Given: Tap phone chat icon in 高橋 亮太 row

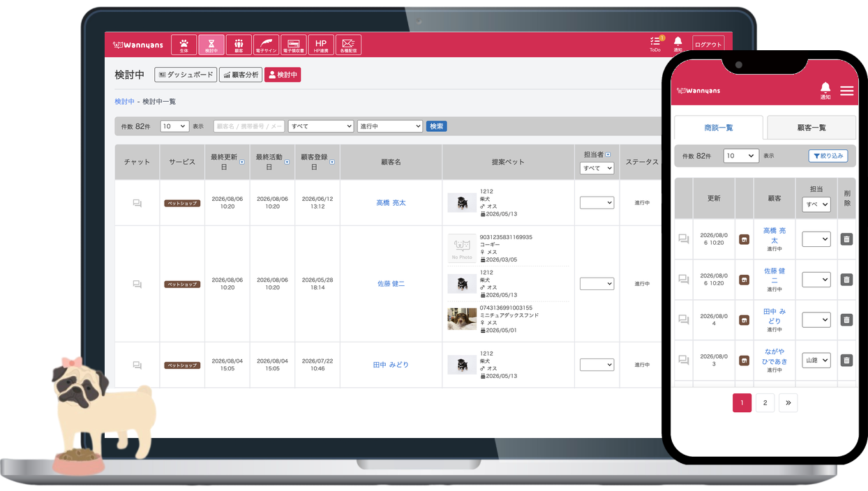Looking at the screenshot, I should tap(684, 239).
